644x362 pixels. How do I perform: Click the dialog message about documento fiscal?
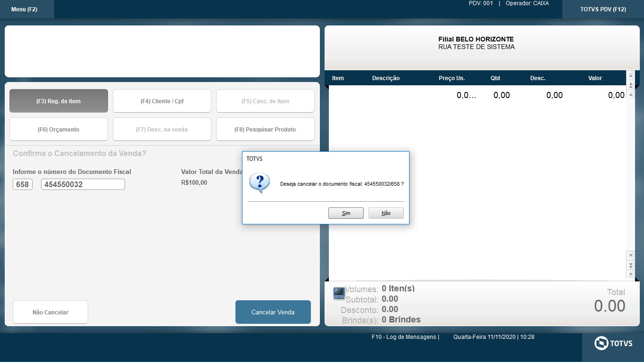coord(342,184)
